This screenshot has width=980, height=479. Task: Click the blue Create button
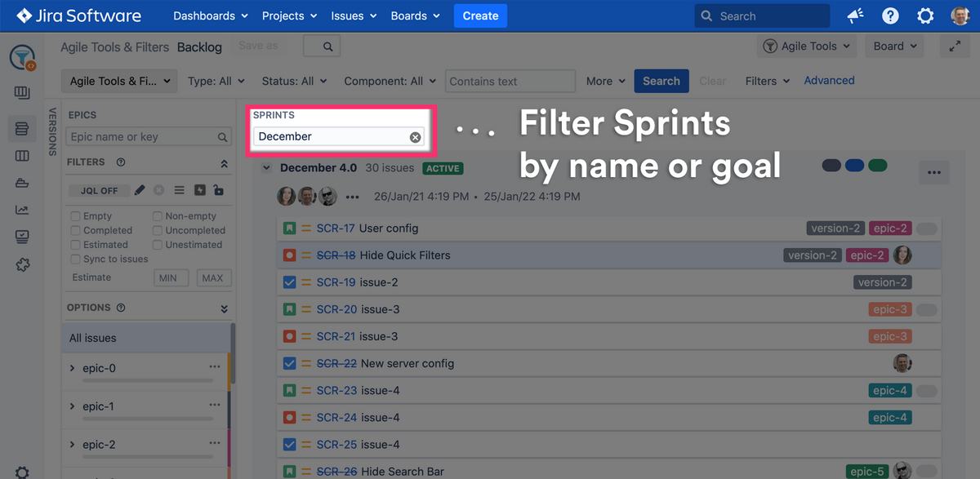tap(480, 16)
